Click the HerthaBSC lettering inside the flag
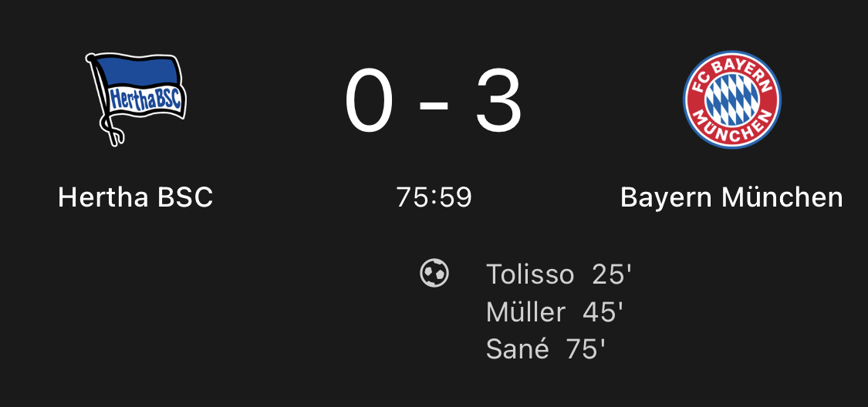This screenshot has width=868, height=407. [x=144, y=100]
